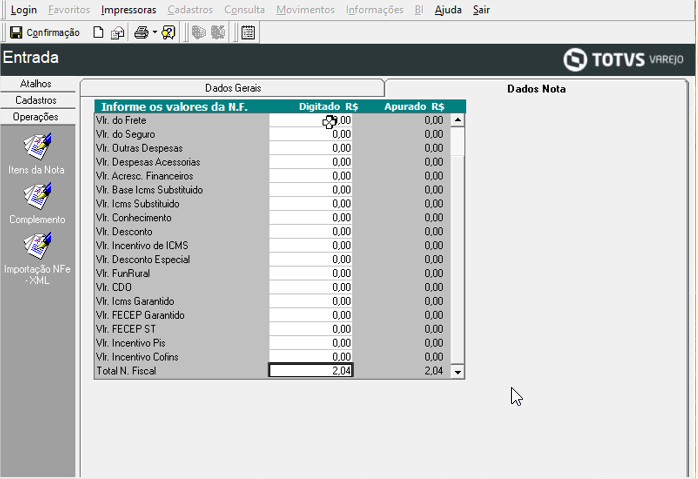Click the blank new document icon

98,32
